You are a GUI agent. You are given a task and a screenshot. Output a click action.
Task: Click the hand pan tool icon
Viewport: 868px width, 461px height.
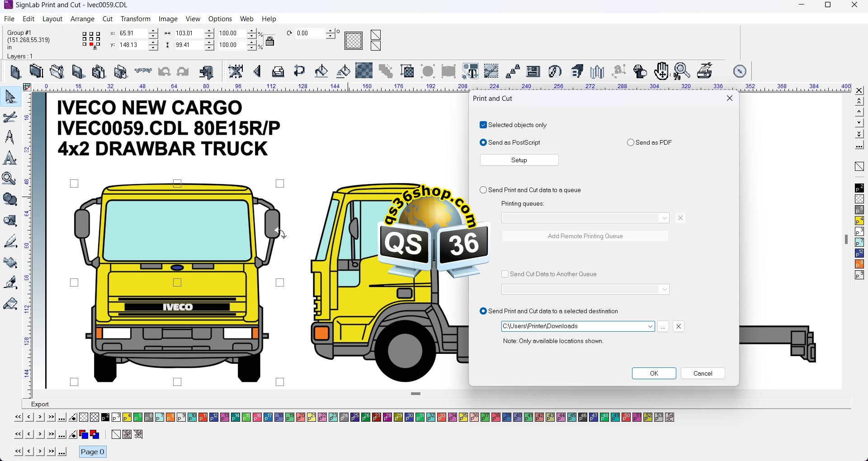coord(661,71)
